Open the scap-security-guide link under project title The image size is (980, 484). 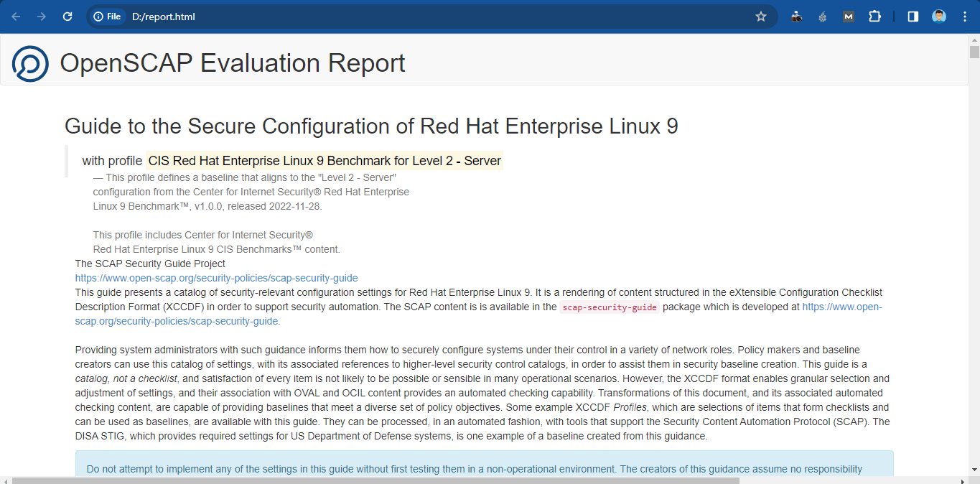[216, 278]
